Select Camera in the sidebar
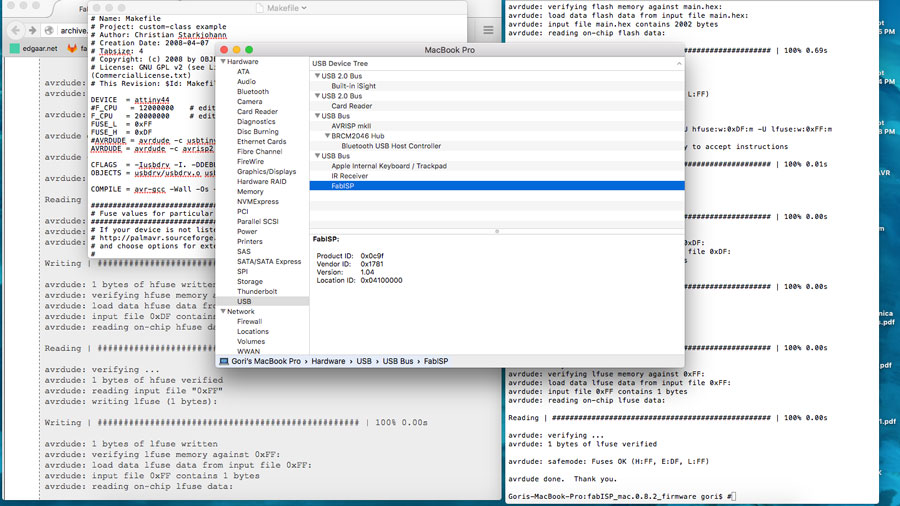 [249, 102]
